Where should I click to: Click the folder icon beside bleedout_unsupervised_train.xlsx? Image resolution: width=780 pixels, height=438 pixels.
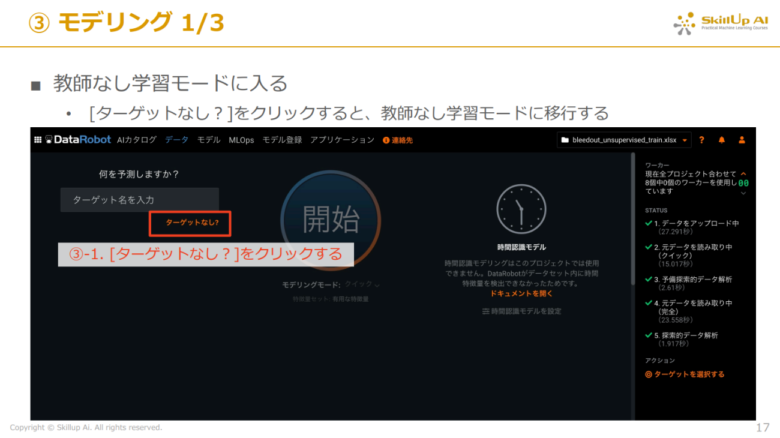[x=565, y=140]
